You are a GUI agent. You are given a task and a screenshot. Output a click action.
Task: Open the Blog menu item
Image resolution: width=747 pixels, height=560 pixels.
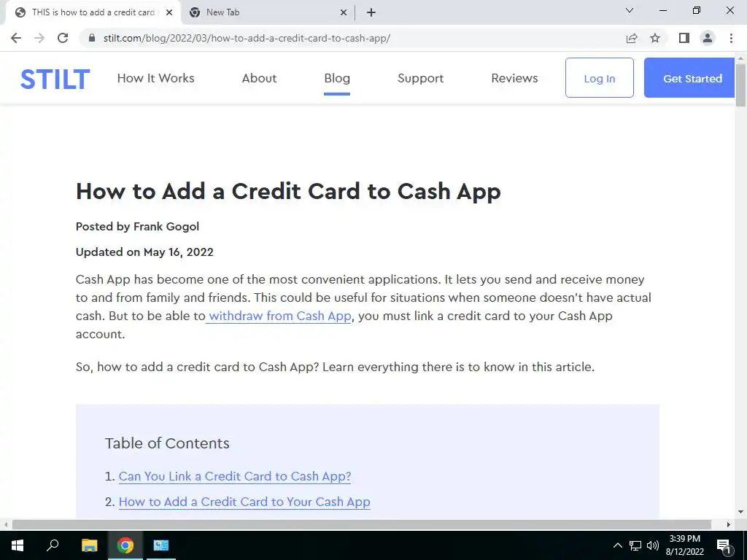coord(337,78)
